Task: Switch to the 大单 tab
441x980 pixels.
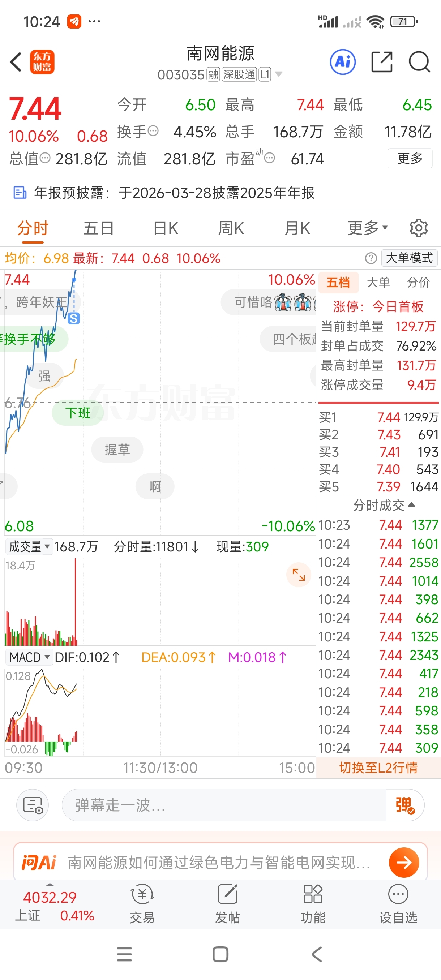Action: pyautogui.click(x=378, y=283)
